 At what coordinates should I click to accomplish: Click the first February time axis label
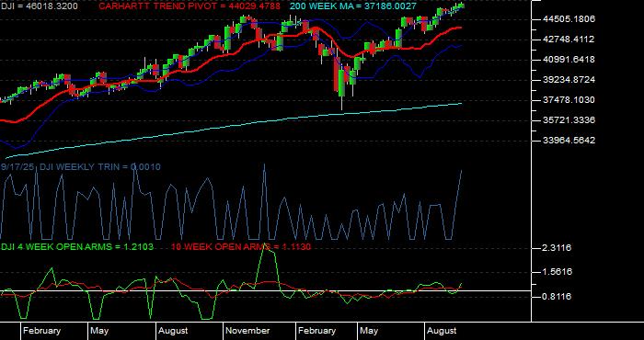[x=41, y=331]
